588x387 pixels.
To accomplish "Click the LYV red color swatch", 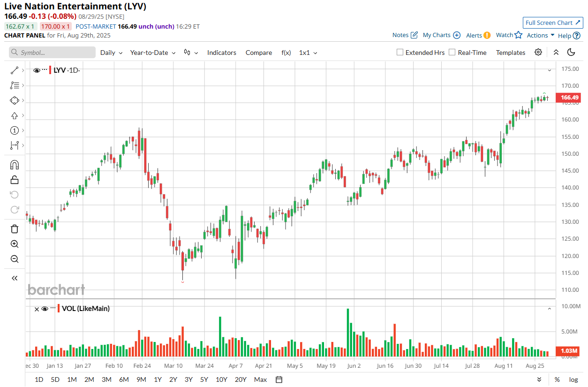I will [50, 70].
